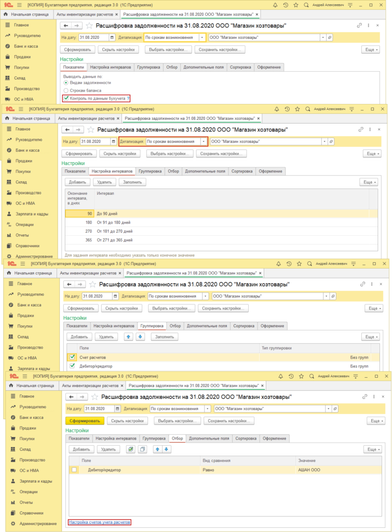The width and height of the screenshot is (392, 532).
Task: Uncheck Контроль по данным бухучета
Action: tap(66, 98)
